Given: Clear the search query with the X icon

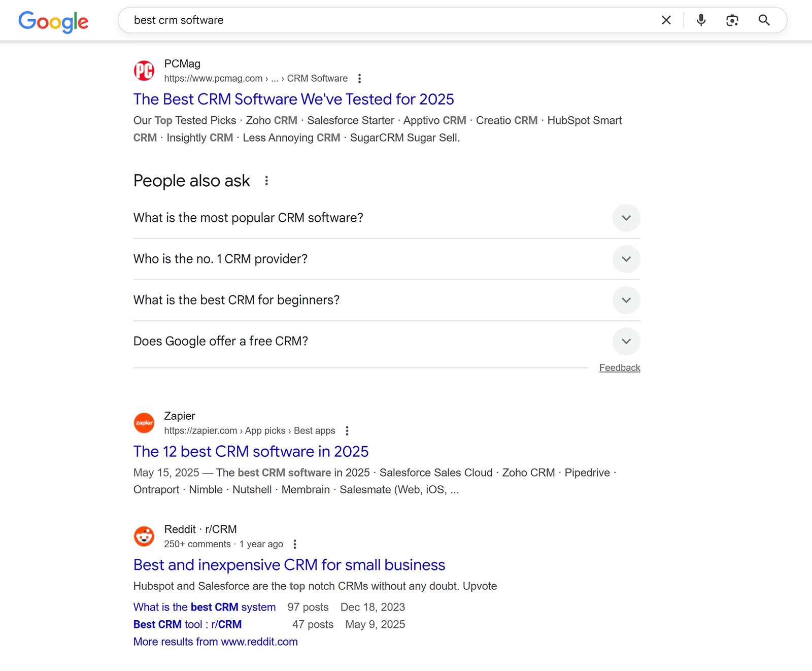Looking at the screenshot, I should coord(666,20).
